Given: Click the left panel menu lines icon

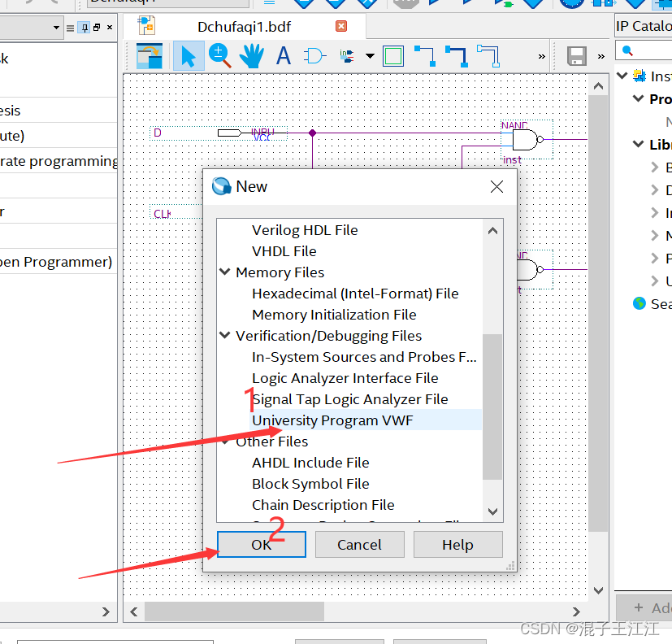Looking at the screenshot, I should pos(70,28).
